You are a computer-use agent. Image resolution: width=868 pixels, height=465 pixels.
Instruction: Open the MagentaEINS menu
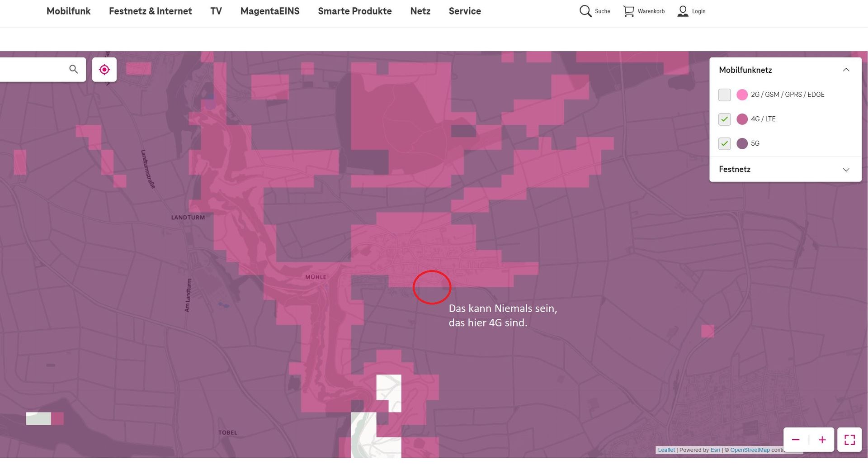[270, 11]
